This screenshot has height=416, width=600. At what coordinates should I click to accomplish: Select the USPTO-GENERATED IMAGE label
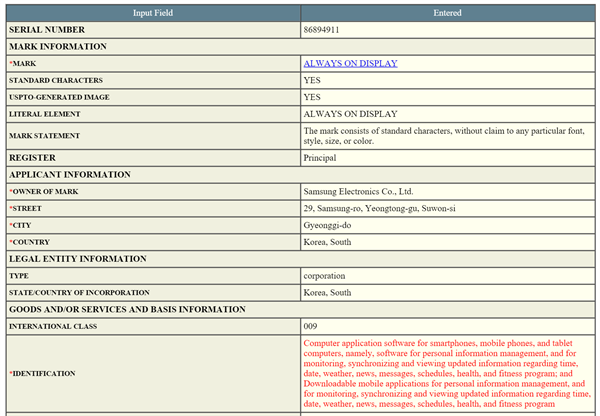pos(59,97)
